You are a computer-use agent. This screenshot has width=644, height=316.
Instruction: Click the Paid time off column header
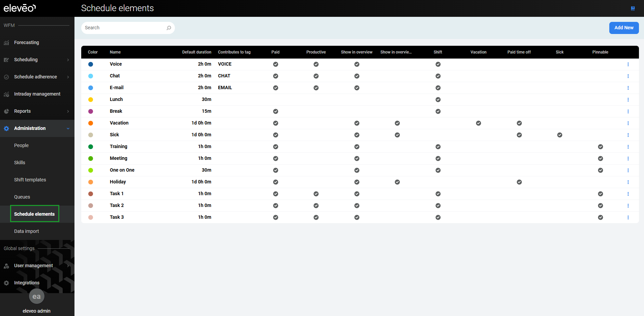click(519, 52)
